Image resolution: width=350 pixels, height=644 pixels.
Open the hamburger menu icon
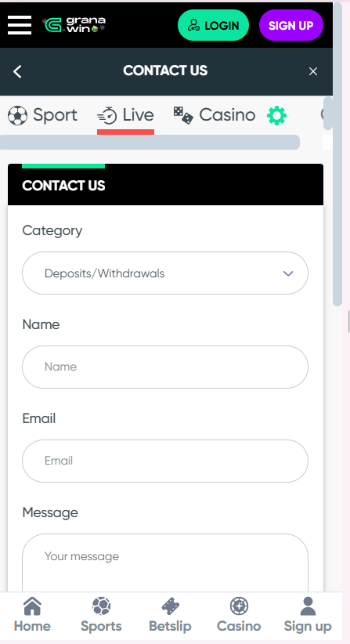click(x=20, y=25)
